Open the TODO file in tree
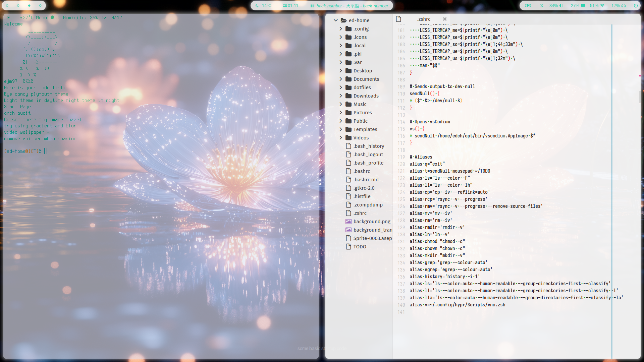The image size is (644, 362). pos(360,247)
